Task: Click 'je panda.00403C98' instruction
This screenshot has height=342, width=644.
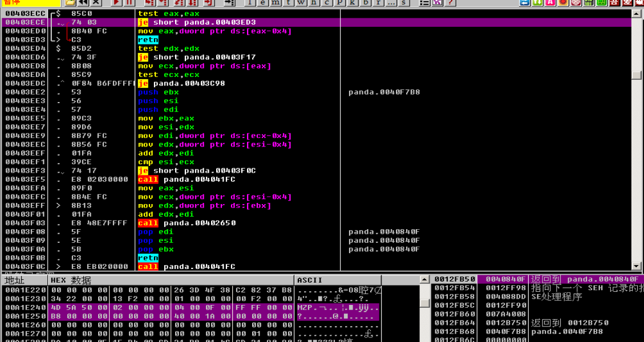Action: click(181, 83)
